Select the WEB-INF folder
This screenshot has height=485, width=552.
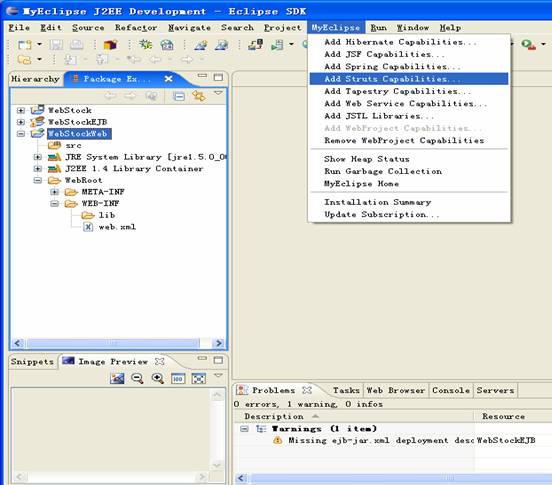pyautogui.click(x=100, y=203)
